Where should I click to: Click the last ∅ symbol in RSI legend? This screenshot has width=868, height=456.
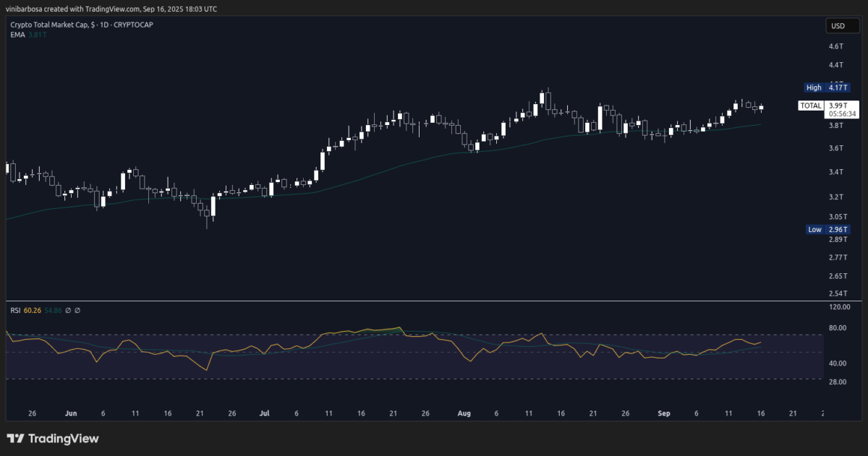tap(77, 310)
